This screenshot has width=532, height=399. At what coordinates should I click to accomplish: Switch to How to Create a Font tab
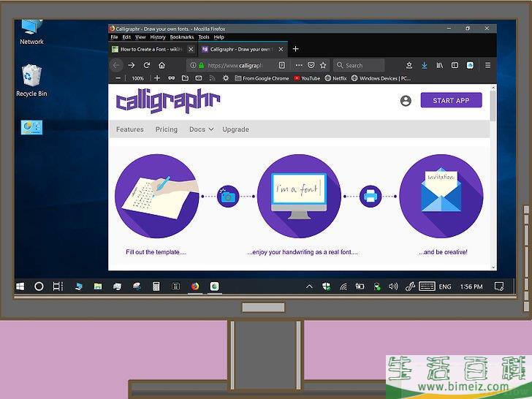(x=152, y=49)
